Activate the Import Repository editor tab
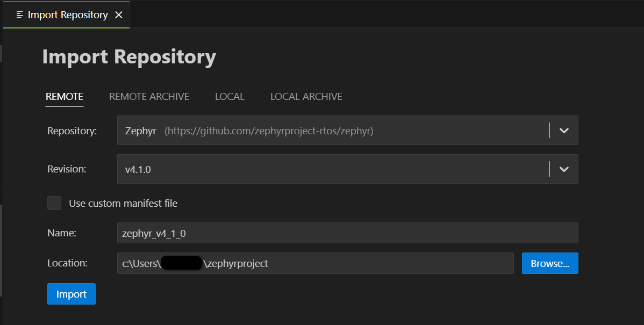Image resolution: width=644 pixels, height=325 pixels. point(67,15)
